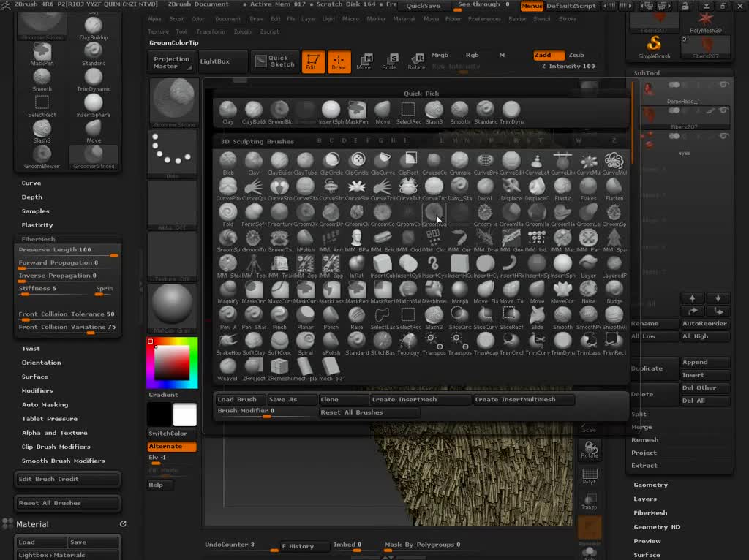
Task: Expand the Geometry HD subpalette
Action: (x=657, y=527)
